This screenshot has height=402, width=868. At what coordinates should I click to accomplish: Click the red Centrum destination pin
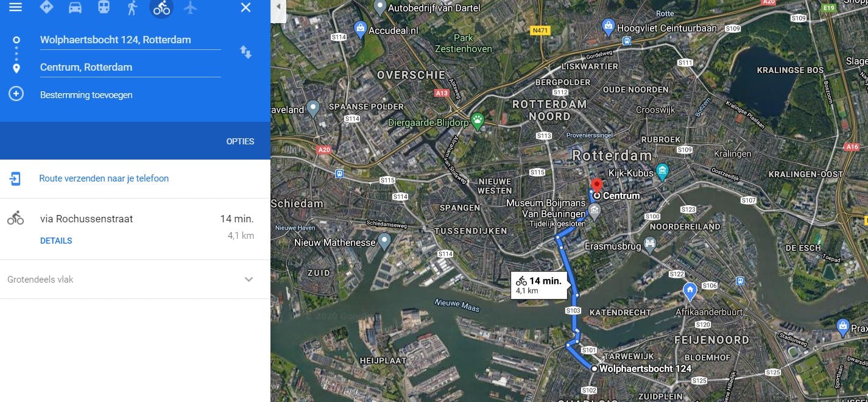[x=597, y=185]
